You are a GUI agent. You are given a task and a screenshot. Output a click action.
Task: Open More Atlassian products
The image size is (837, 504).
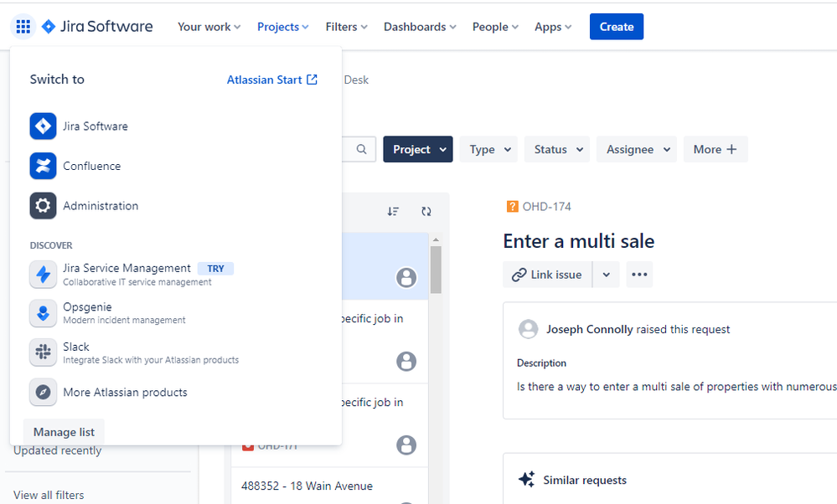[x=108, y=393]
